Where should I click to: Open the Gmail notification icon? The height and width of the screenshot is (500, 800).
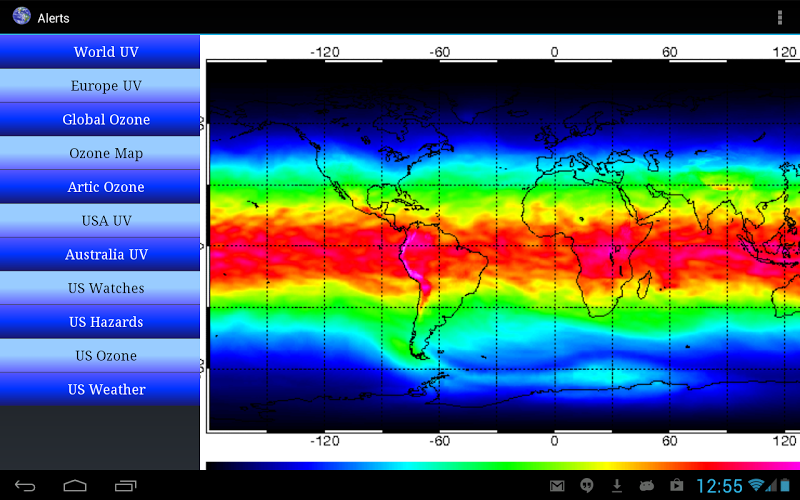(x=557, y=486)
